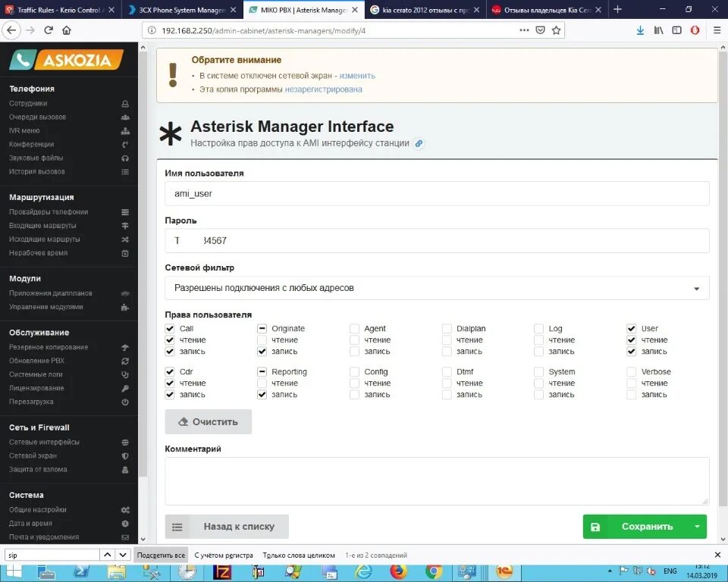Viewport: 728px width, 582px height.
Task: Open the address bar page actions menu
Action: [x=524, y=30]
